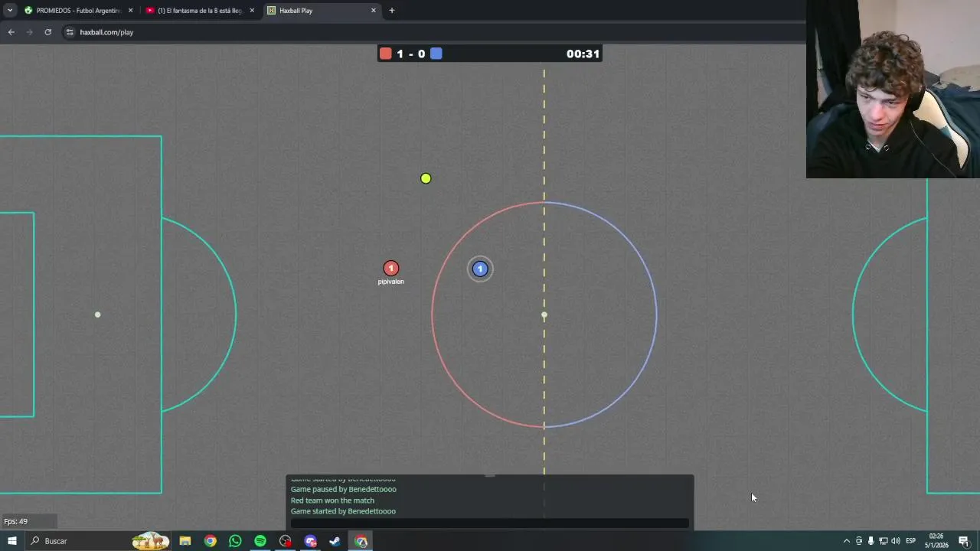Select the active Chrome window taskbar icon
The image size is (980, 551).
point(361,541)
